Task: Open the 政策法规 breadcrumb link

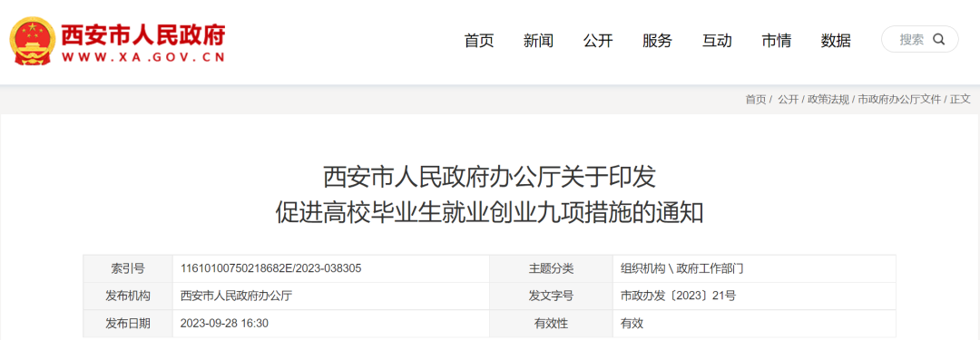Action: coord(828,100)
